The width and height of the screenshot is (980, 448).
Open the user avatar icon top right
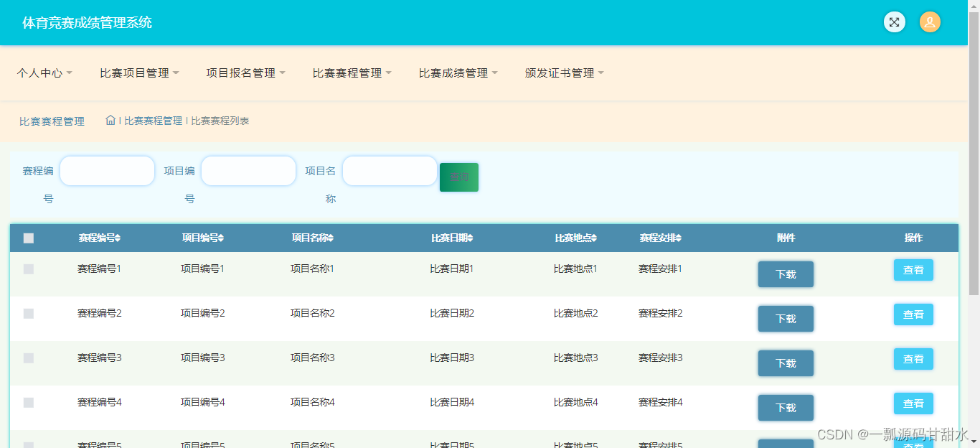930,22
